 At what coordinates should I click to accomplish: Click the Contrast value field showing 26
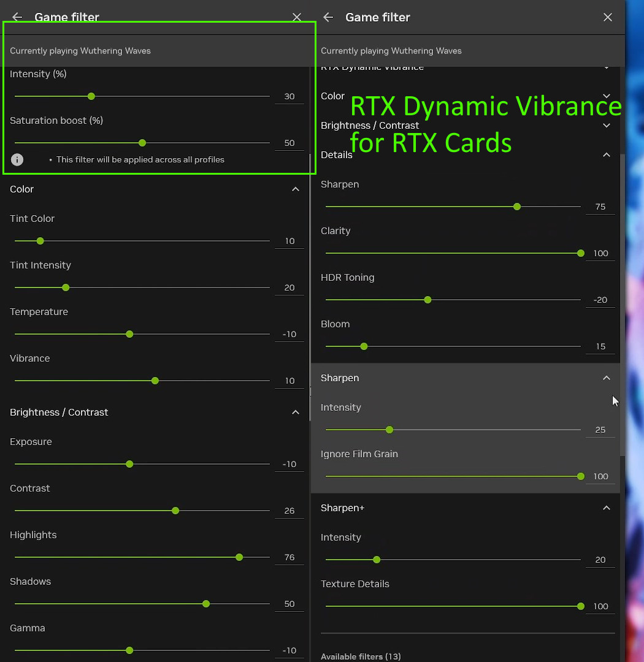[x=289, y=511]
